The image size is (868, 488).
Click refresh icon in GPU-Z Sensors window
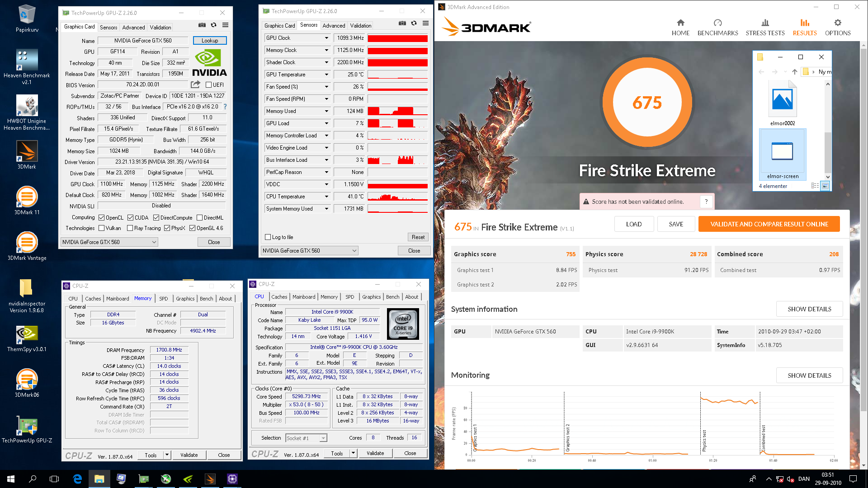pyautogui.click(x=414, y=23)
